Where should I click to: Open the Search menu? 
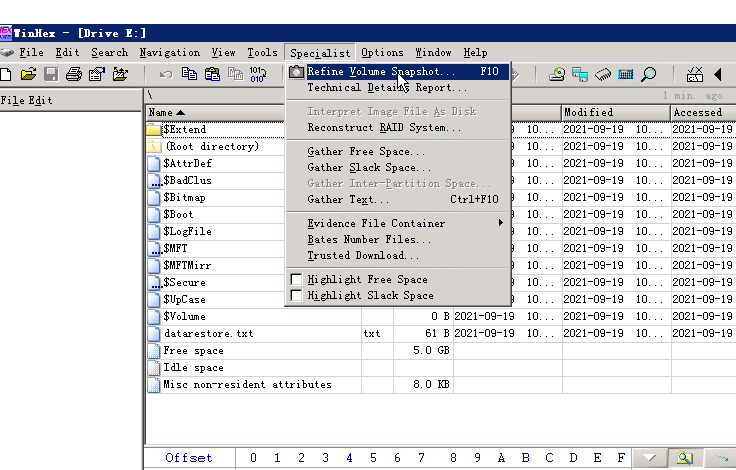[109, 53]
